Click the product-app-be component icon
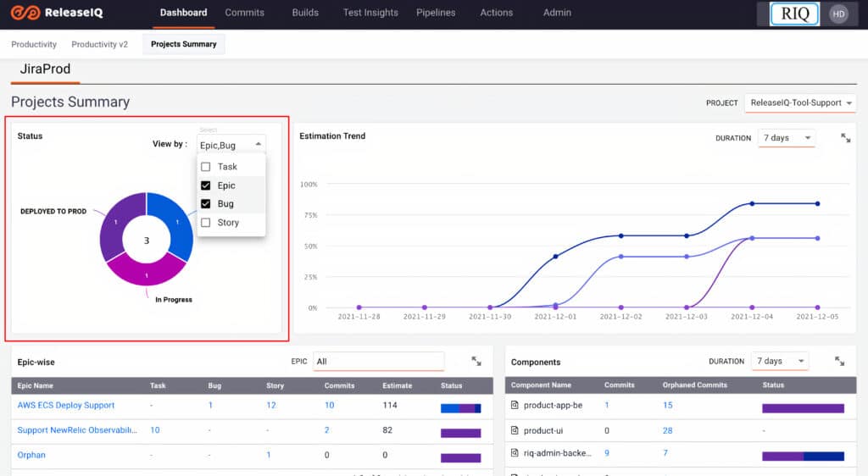This screenshot has height=476, width=868. click(x=515, y=405)
